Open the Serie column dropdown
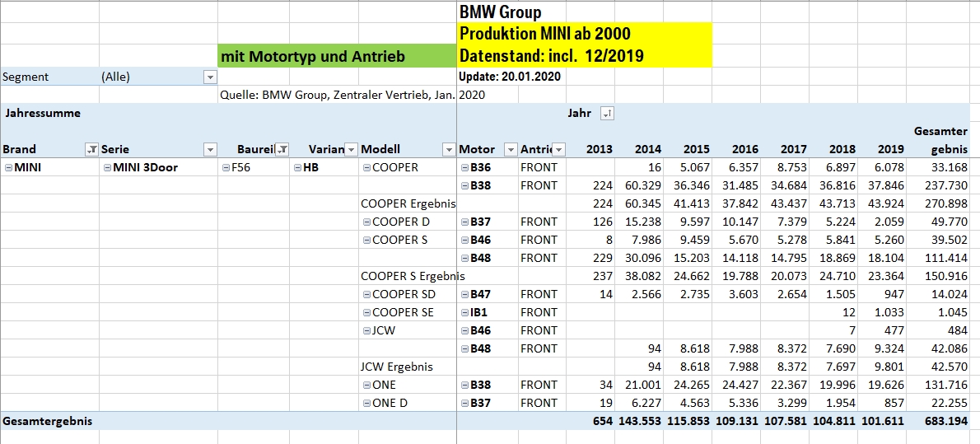 pos(210,149)
